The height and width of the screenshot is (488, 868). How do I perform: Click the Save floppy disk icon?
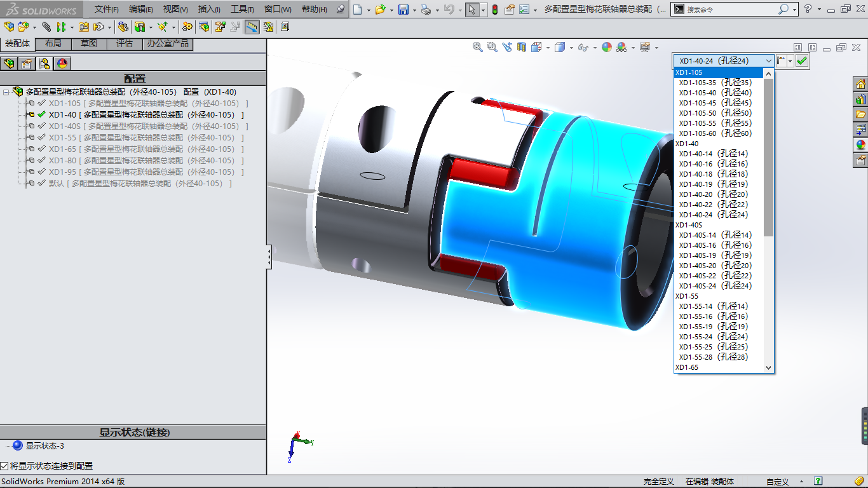(403, 10)
